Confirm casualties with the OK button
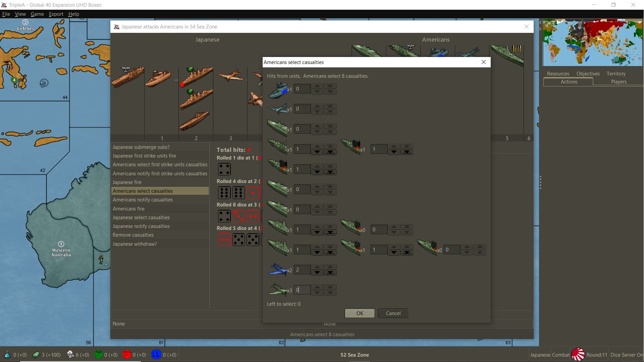 (x=360, y=313)
